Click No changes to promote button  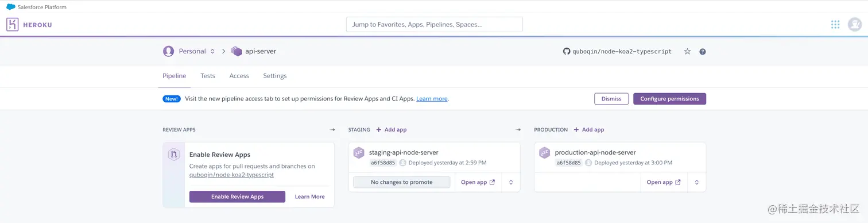[x=402, y=182]
